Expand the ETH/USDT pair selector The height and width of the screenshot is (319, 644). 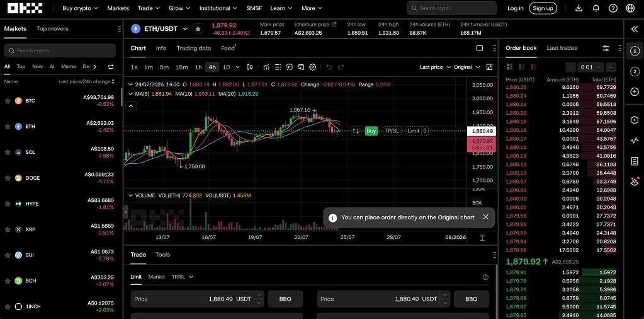coord(185,29)
